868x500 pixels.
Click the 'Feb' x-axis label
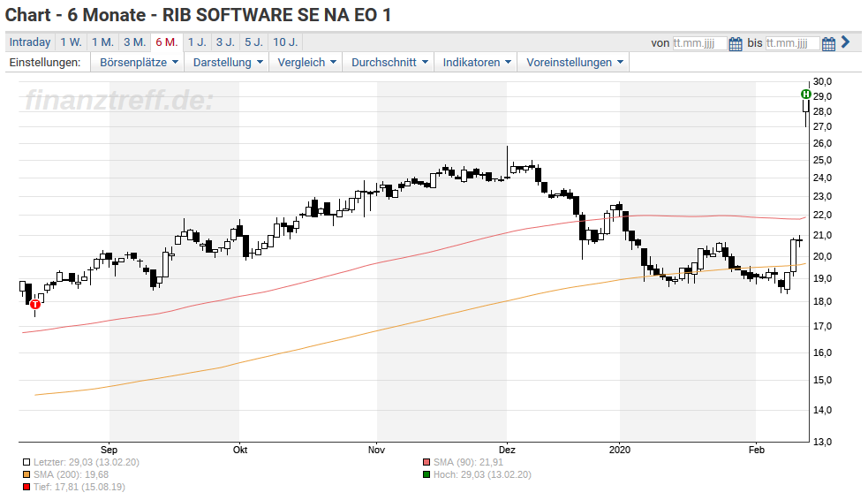pyautogui.click(x=757, y=451)
